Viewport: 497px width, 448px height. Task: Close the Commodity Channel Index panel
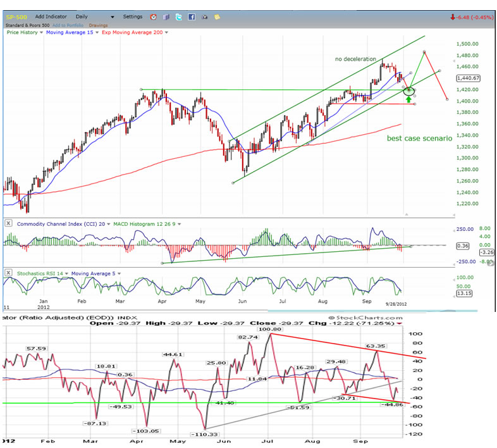click(8, 223)
